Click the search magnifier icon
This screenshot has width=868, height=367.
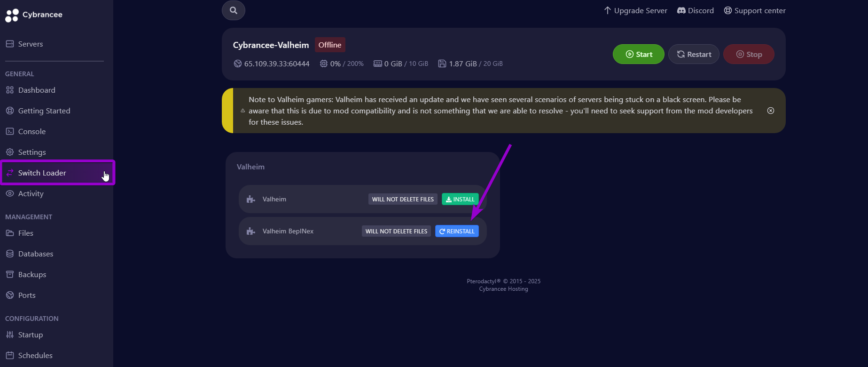pyautogui.click(x=234, y=10)
